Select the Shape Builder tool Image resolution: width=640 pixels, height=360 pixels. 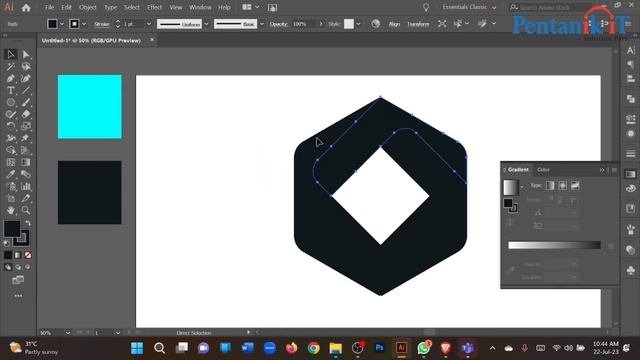(11, 150)
